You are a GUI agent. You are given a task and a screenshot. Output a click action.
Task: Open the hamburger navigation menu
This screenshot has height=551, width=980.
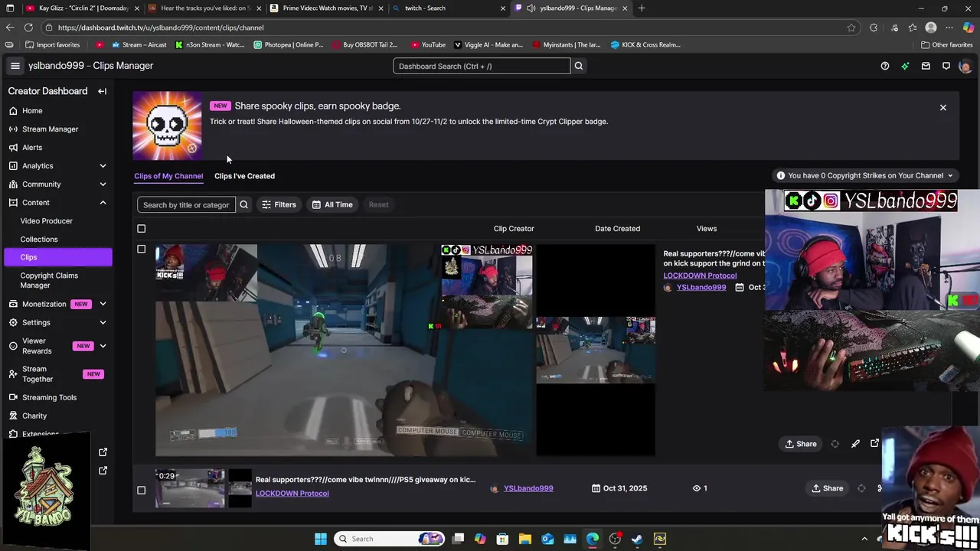(15, 66)
